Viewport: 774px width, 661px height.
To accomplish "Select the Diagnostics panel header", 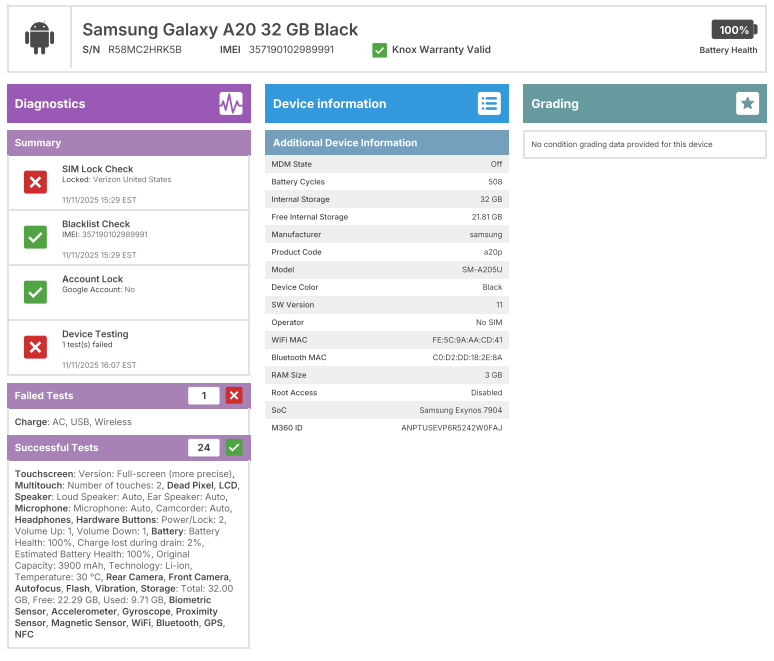I will [x=110, y=104].
